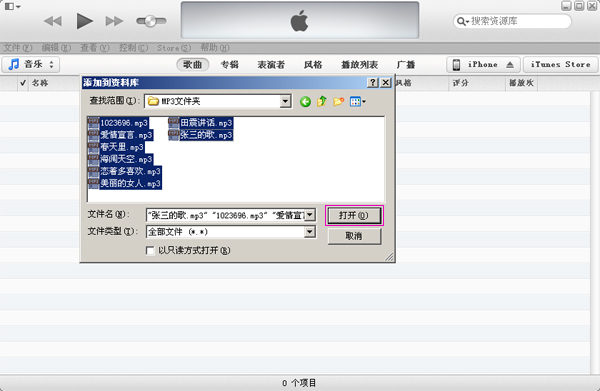Click the green back navigation icon
600x391 pixels.
305,102
